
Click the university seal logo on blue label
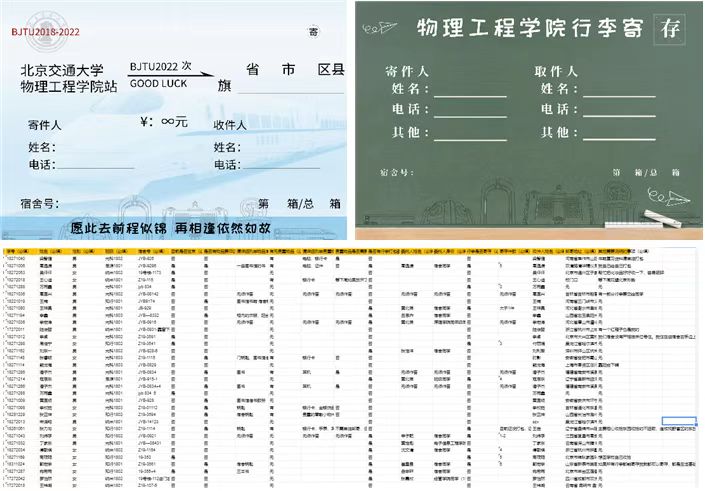pos(46,31)
